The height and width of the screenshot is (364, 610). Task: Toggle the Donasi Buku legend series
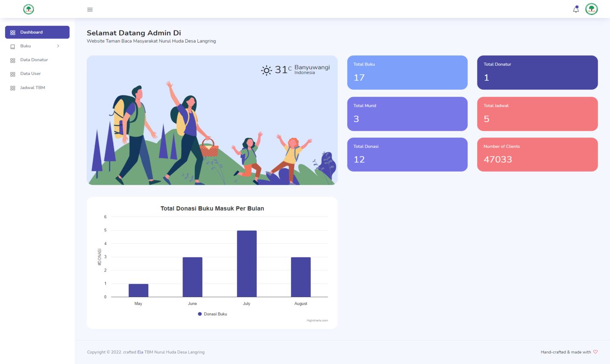pos(213,314)
